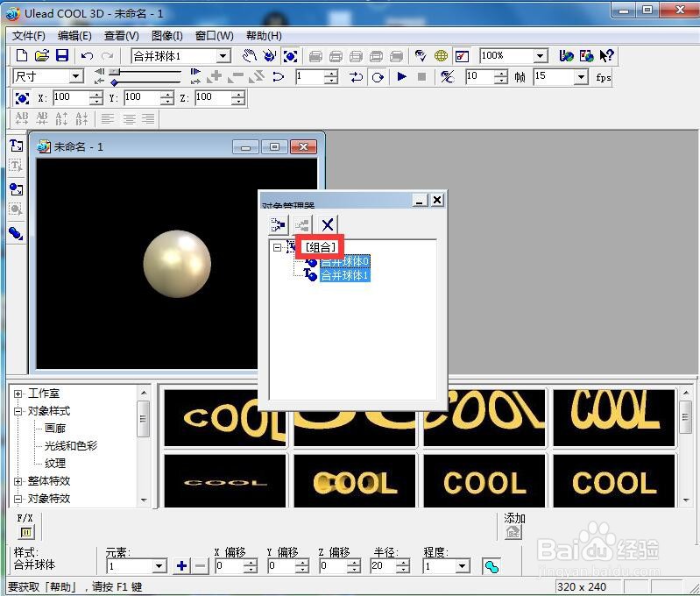Select the top-right COOL preset thumbnail
700x596 pixels.
click(x=614, y=418)
